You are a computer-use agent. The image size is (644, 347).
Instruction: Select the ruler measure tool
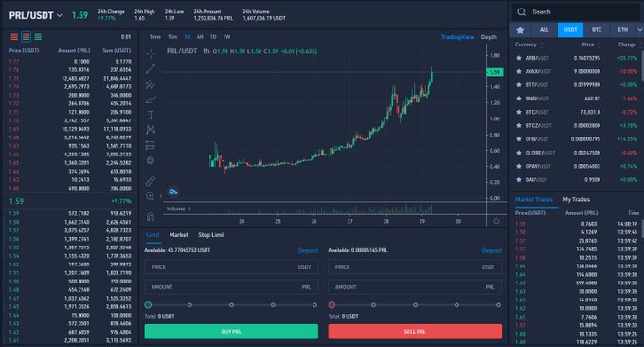151,180
